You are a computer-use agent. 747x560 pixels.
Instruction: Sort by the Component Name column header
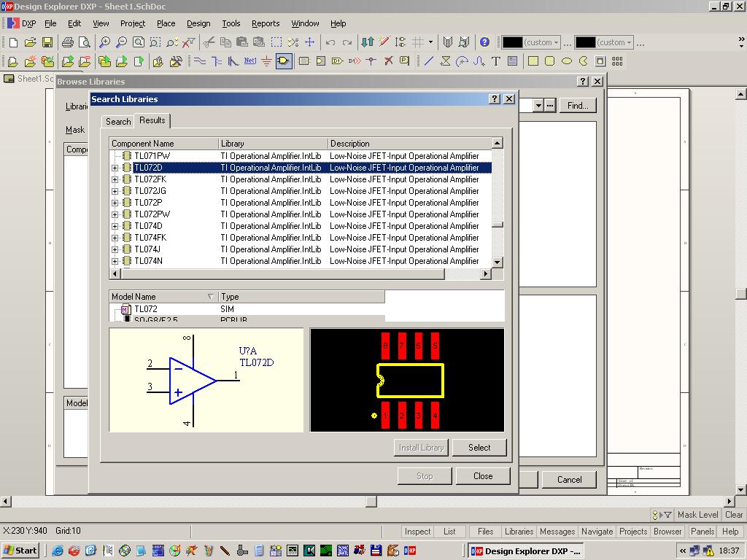(163, 144)
